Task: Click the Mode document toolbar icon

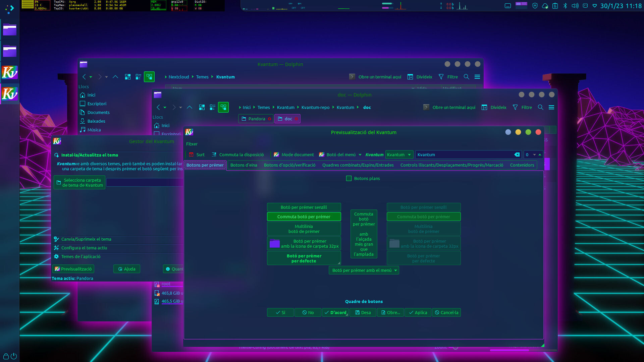Action: click(276, 155)
